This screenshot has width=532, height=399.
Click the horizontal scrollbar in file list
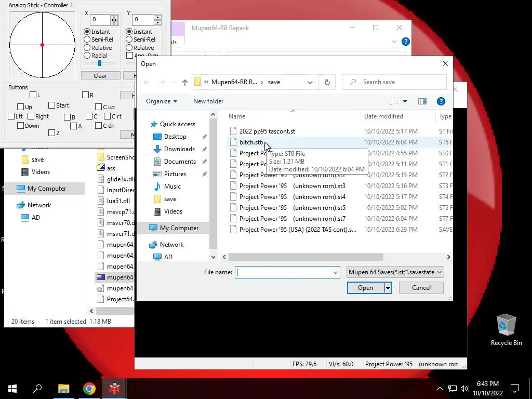point(305,257)
